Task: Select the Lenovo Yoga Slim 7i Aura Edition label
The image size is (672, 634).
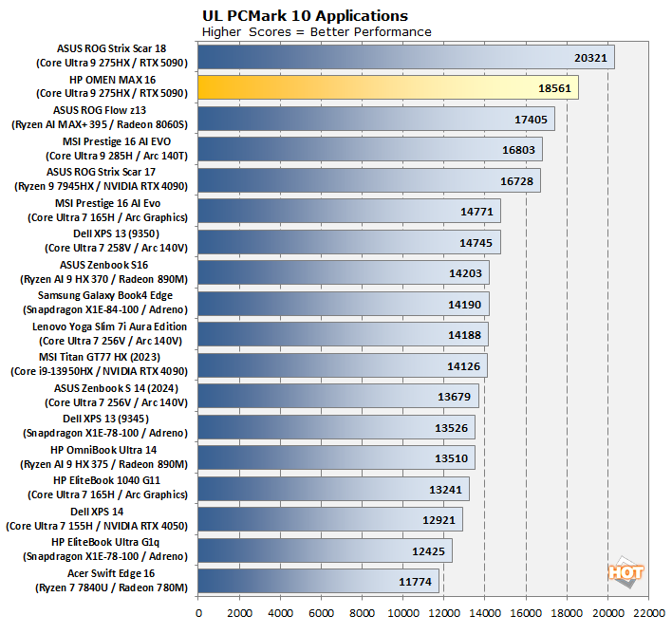Action: tap(110, 334)
